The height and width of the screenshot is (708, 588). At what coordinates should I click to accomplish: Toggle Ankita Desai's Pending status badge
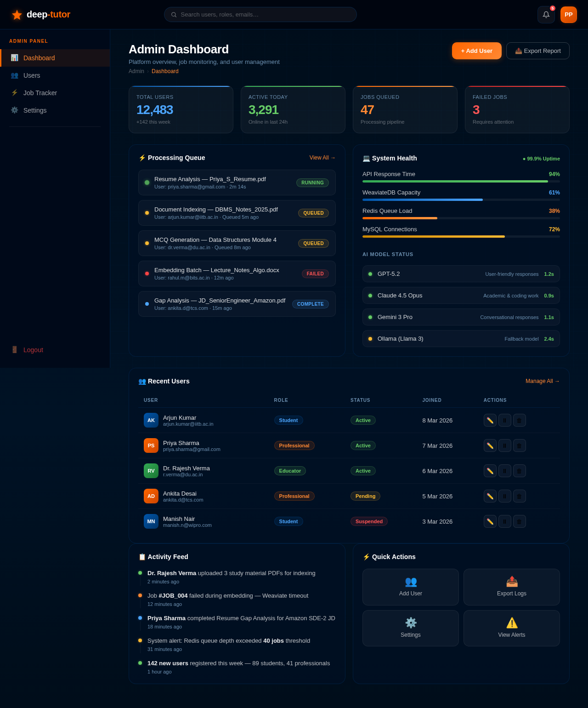(x=365, y=496)
